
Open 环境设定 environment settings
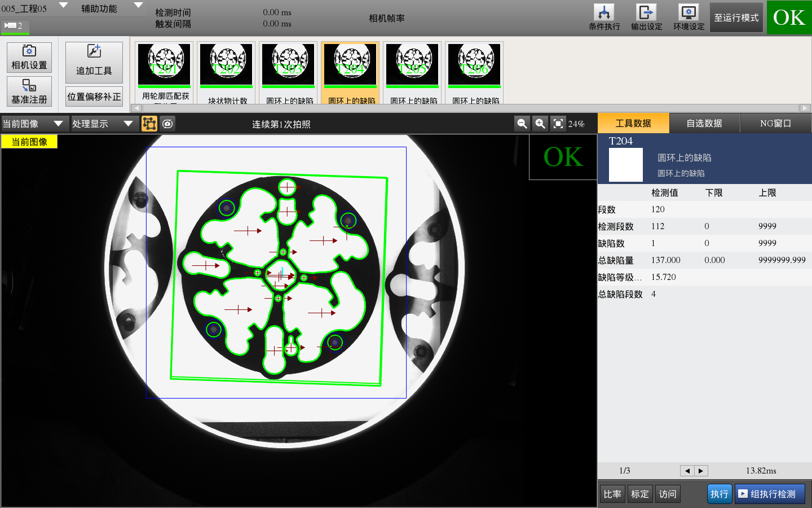689,17
